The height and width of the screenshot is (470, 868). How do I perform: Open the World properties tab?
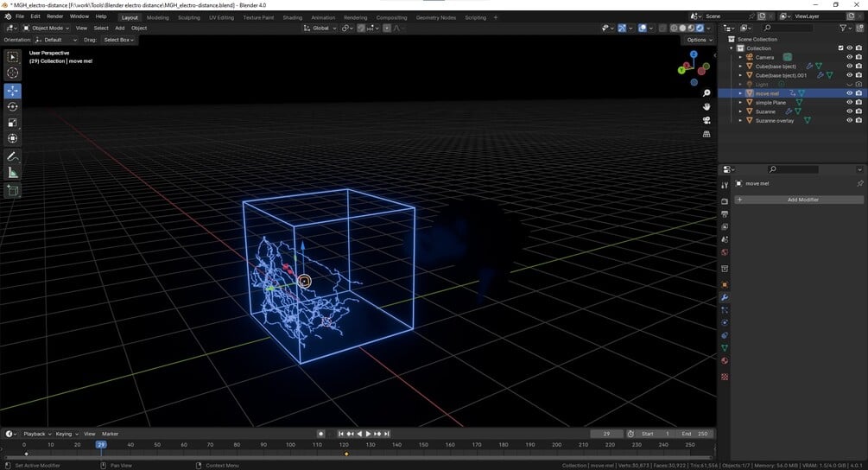point(724,252)
